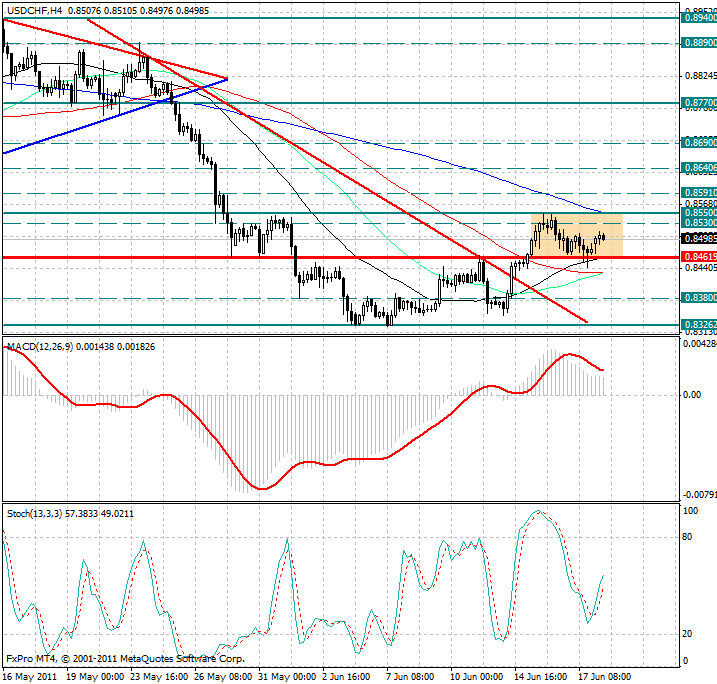Click the 0.8690 price level label
Screen dimensions: 717x684
pos(699,143)
